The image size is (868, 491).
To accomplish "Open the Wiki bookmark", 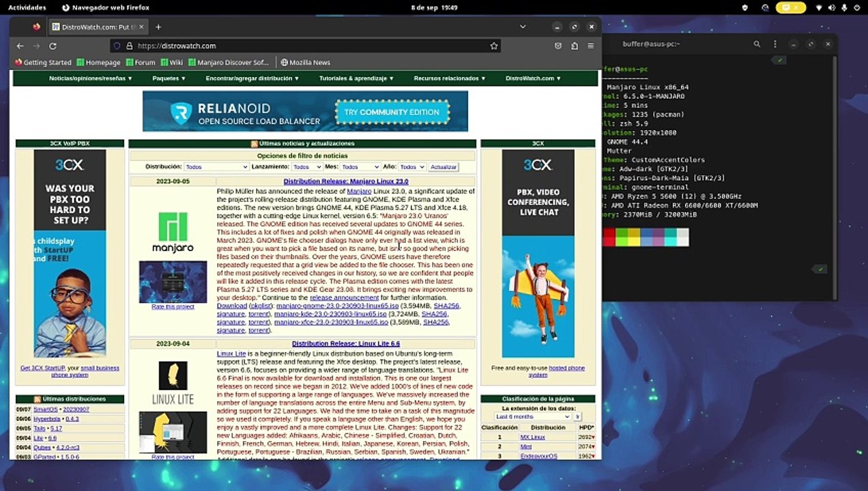I will point(172,62).
